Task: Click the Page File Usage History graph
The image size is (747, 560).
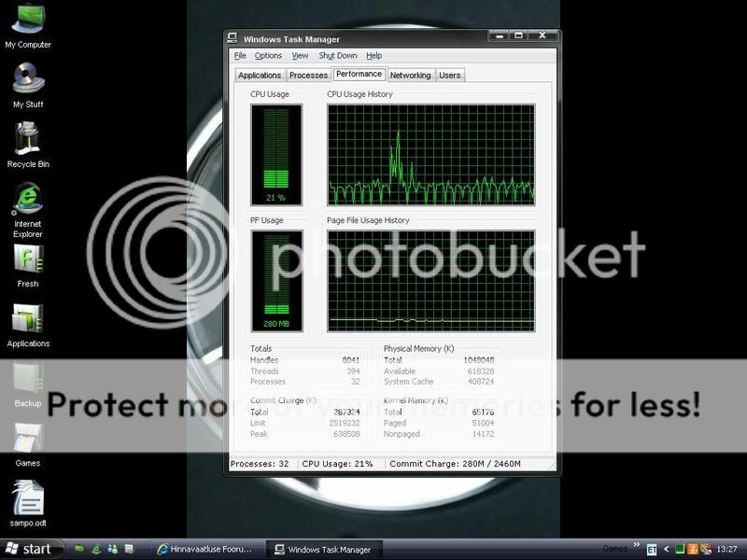Action: (431, 281)
